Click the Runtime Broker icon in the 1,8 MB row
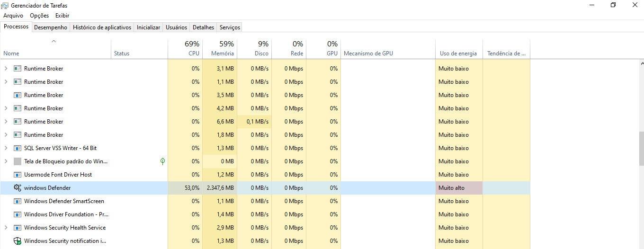This screenshot has width=644, height=249. 18,135
